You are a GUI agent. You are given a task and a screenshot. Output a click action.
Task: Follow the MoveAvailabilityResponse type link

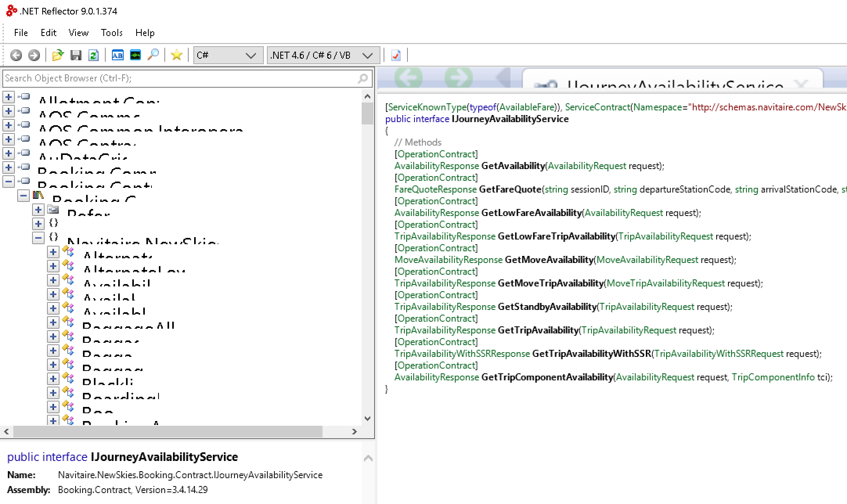[448, 260]
